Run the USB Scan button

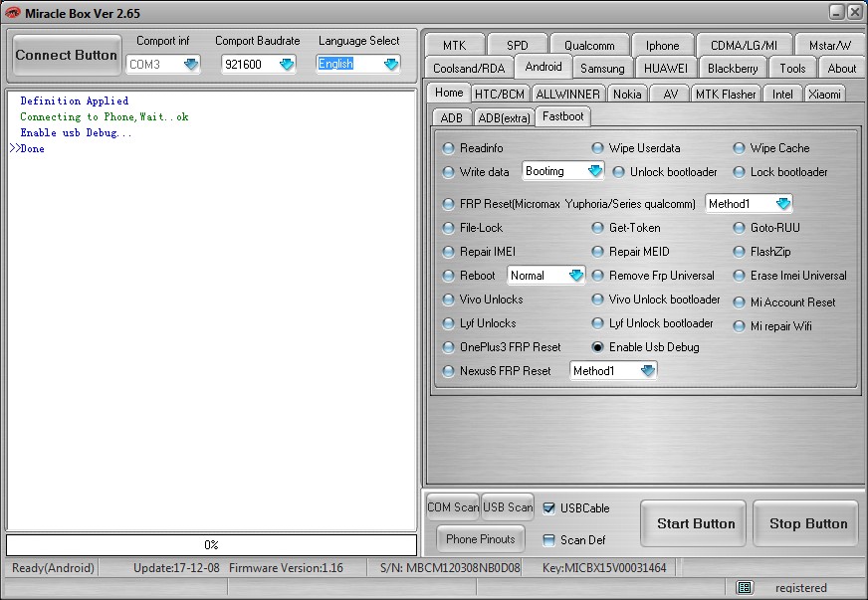pos(508,507)
